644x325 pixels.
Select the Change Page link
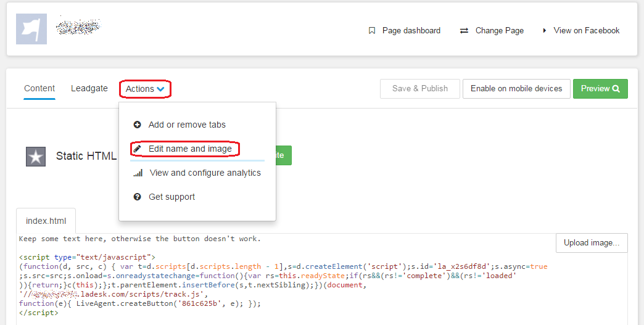click(x=499, y=30)
